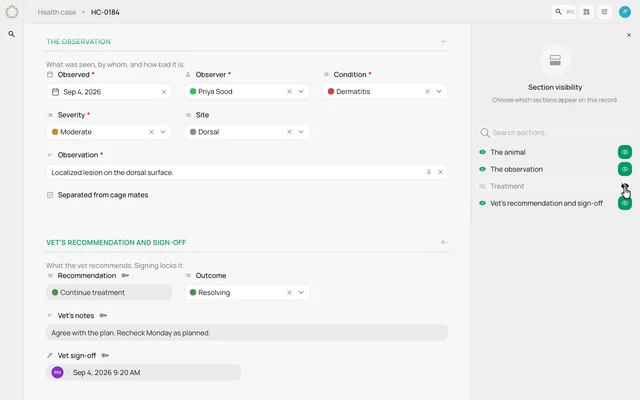
Task: Click the Section visibility panel icon
Action: coord(555,60)
